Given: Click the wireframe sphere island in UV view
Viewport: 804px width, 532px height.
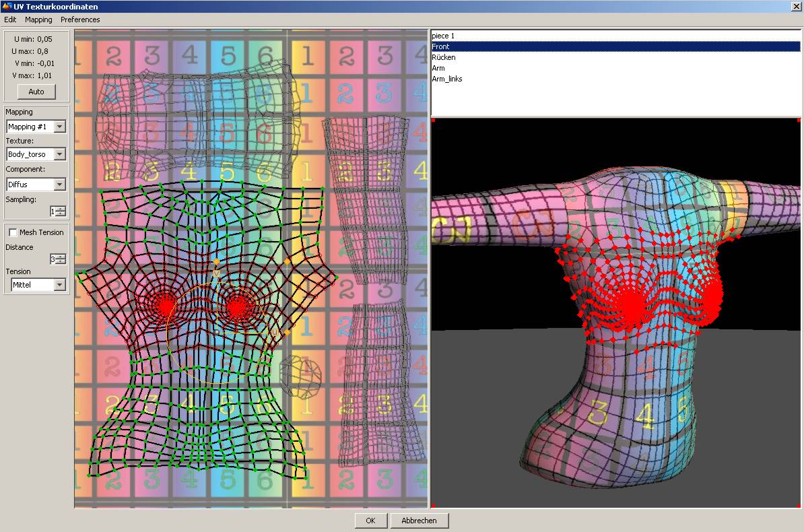Looking at the screenshot, I should pyautogui.click(x=300, y=377).
